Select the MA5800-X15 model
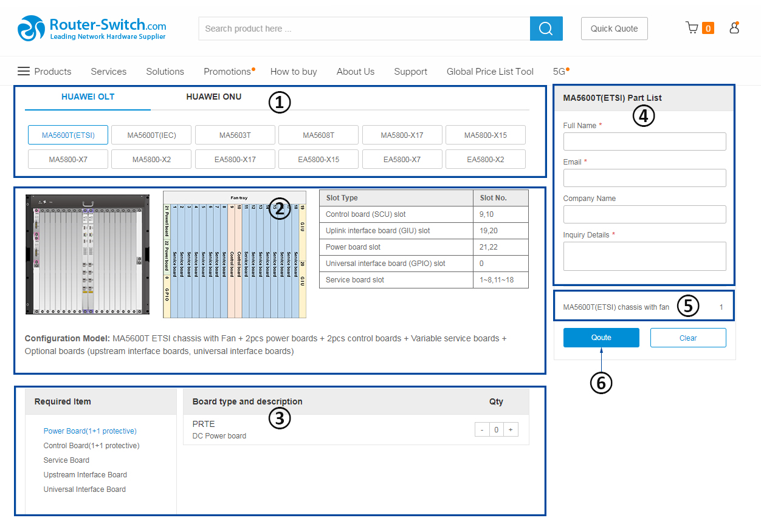The width and height of the screenshot is (761, 532). click(x=486, y=135)
